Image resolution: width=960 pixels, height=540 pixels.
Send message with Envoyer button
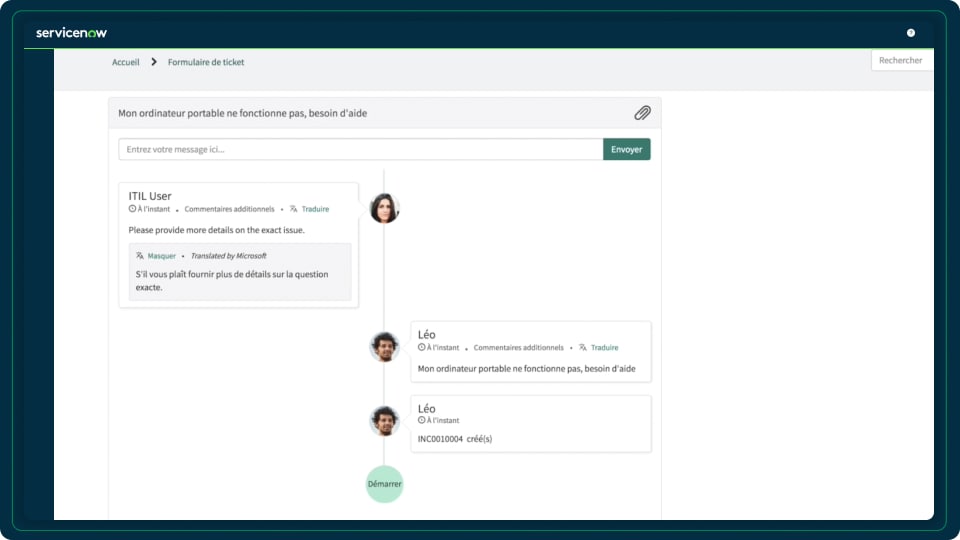coord(626,149)
